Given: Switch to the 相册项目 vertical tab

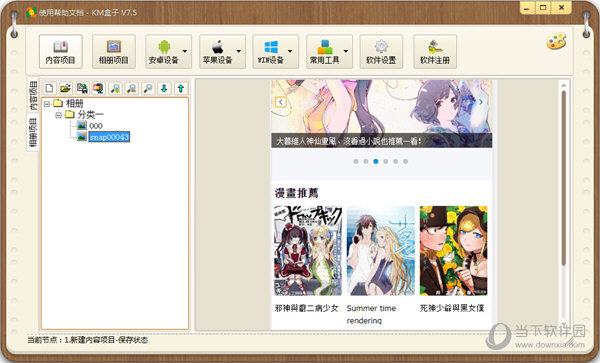Looking at the screenshot, I should coord(33,132).
